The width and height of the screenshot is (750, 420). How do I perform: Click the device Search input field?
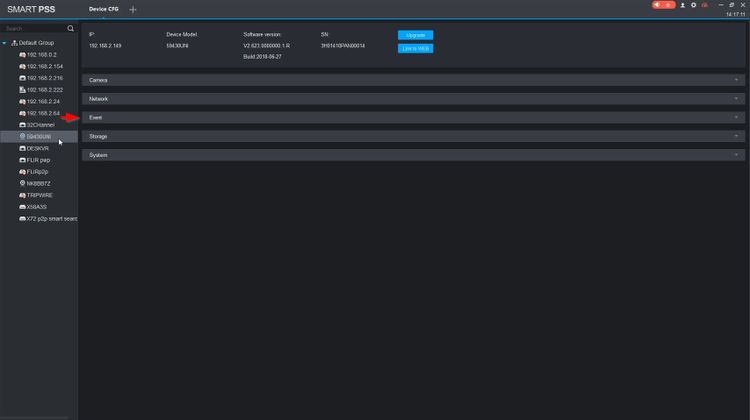pyautogui.click(x=34, y=28)
